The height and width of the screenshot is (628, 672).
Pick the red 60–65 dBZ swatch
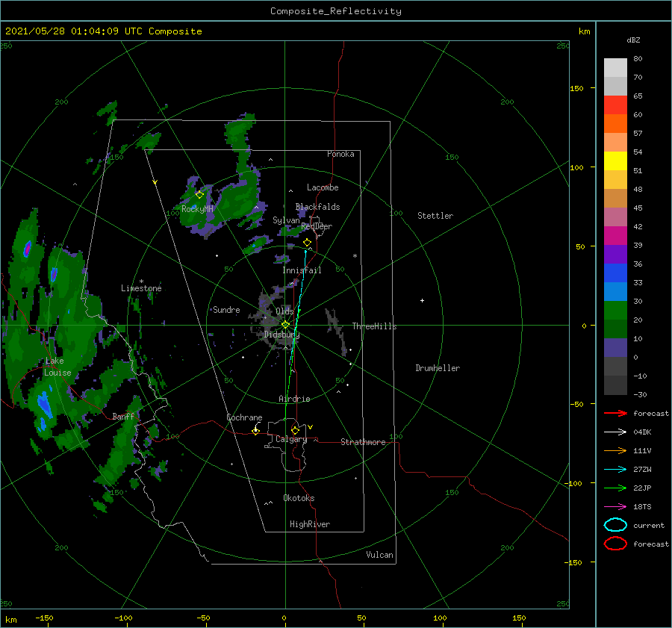615,105
